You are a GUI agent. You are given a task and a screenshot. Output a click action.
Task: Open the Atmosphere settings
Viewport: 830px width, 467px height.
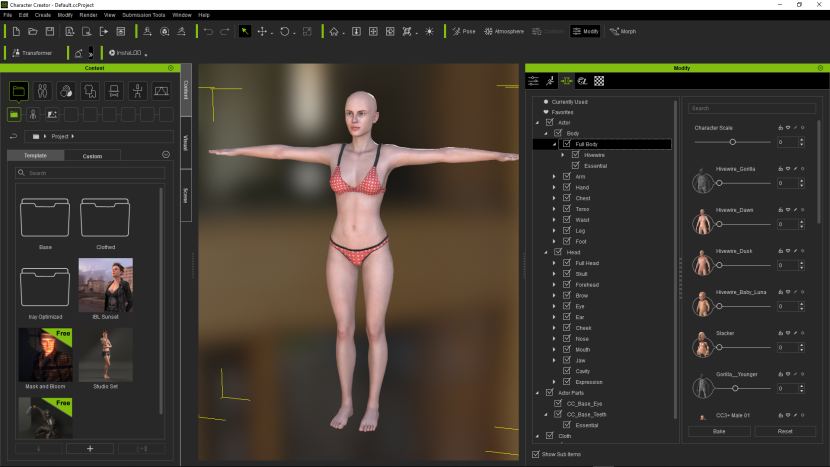[x=503, y=32]
